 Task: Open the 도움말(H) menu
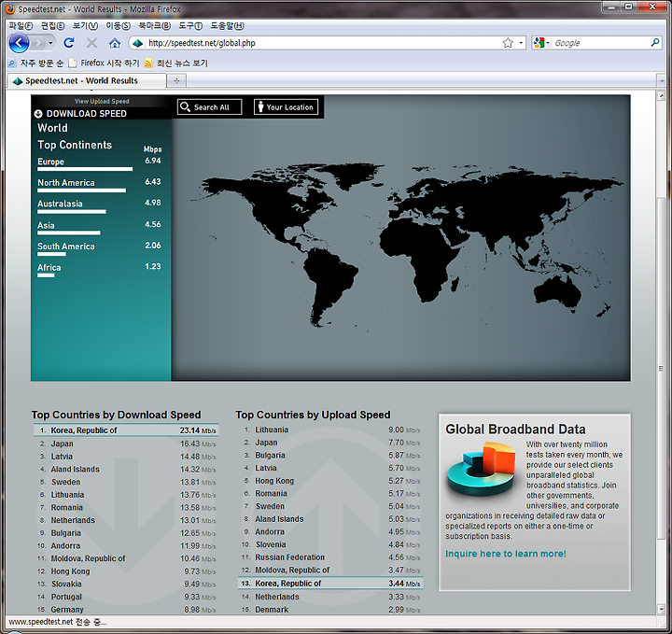coord(227,26)
